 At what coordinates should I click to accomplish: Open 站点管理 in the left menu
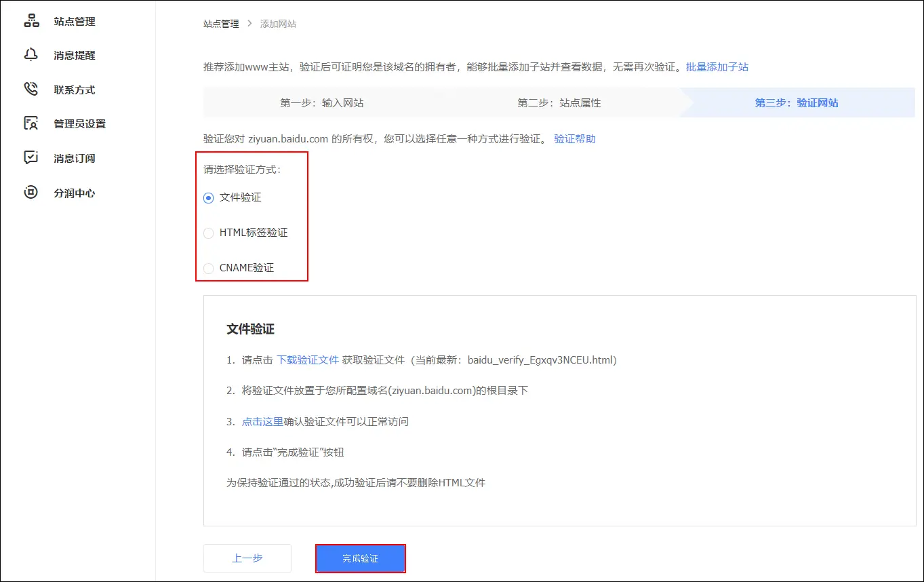(x=75, y=21)
